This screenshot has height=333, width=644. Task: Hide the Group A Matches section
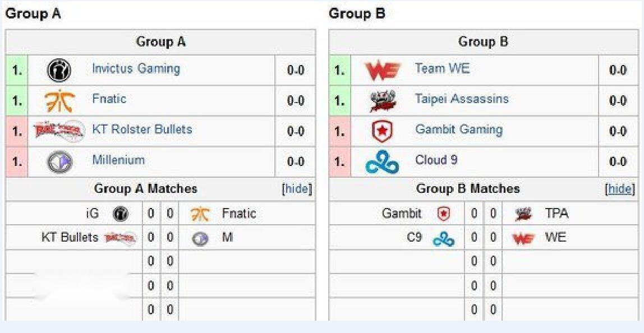(x=297, y=189)
